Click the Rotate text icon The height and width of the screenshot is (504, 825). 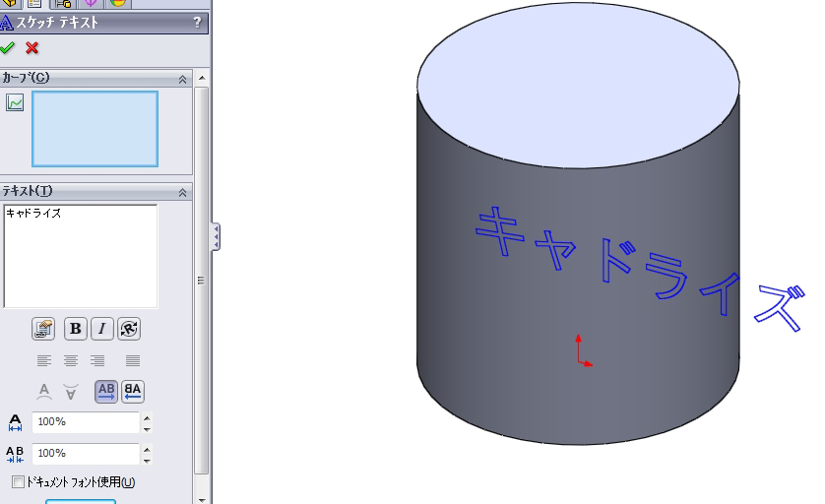coord(129,329)
